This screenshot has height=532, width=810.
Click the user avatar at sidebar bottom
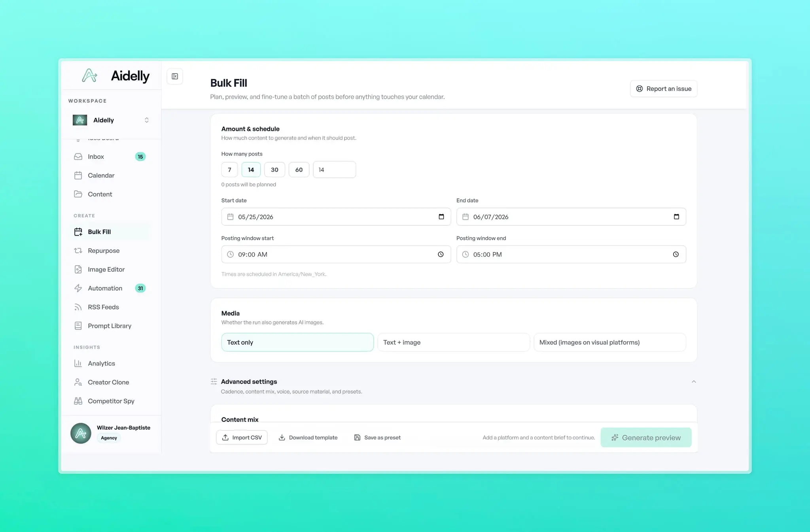(x=81, y=433)
